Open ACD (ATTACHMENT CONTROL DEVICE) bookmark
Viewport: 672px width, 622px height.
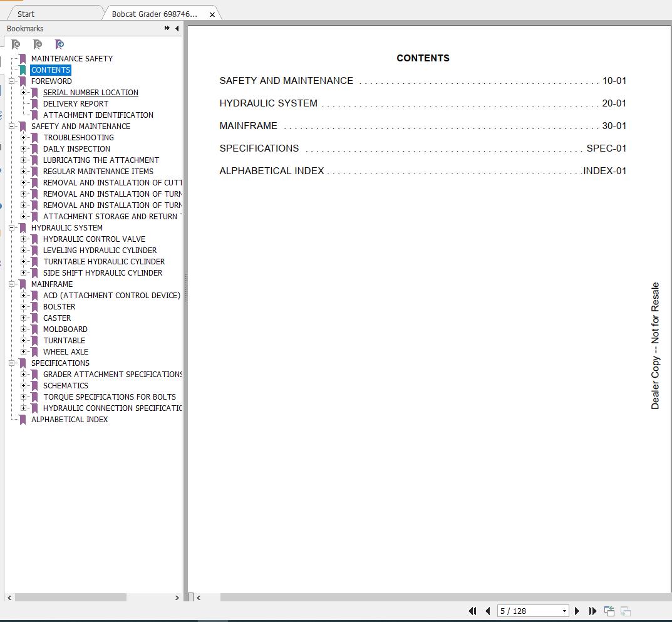click(111, 296)
